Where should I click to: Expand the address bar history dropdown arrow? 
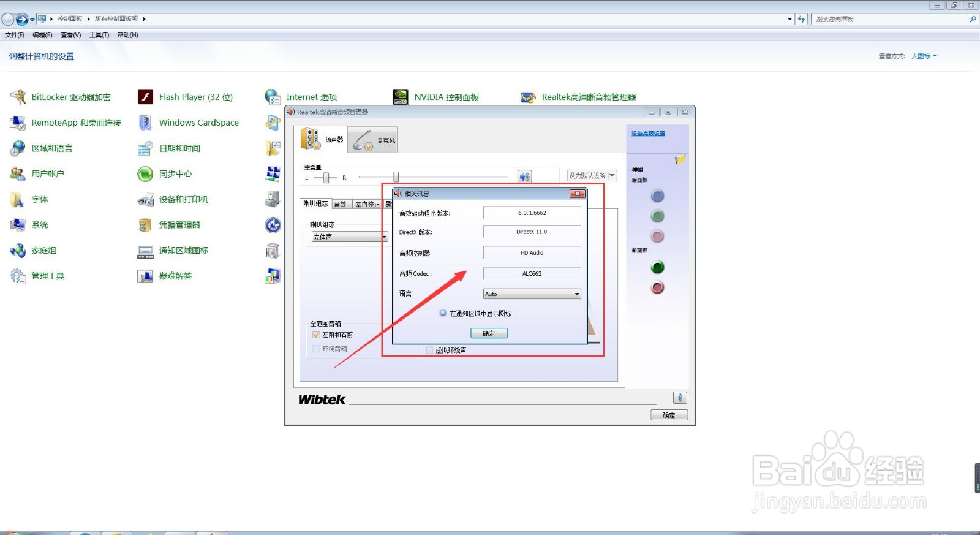[x=790, y=19]
